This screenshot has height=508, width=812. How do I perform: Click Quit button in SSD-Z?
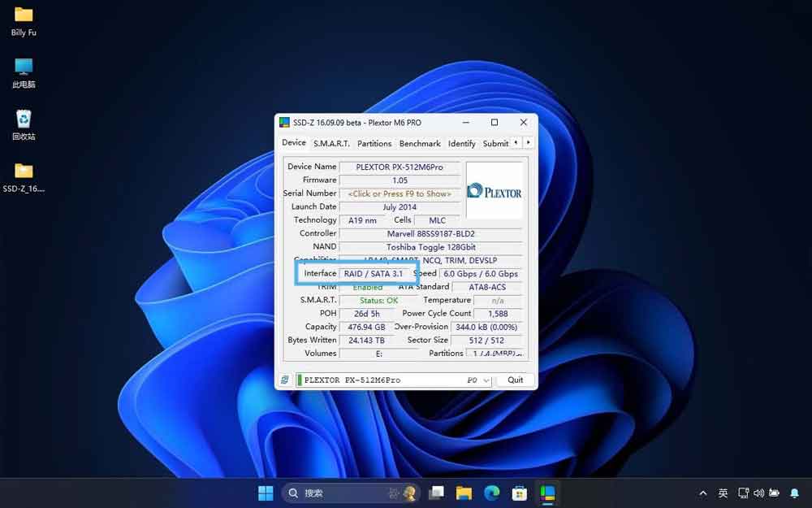click(516, 380)
